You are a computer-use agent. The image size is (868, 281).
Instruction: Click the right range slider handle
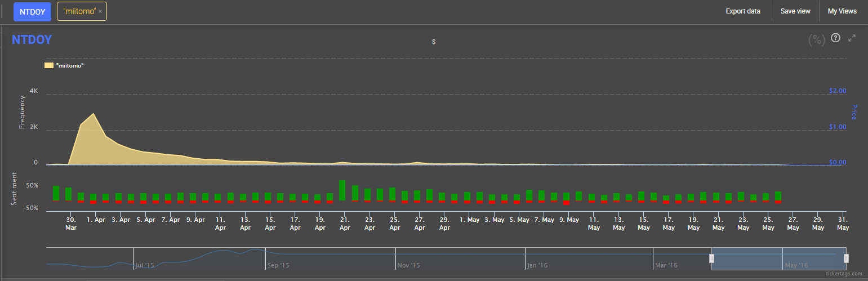tap(846, 258)
